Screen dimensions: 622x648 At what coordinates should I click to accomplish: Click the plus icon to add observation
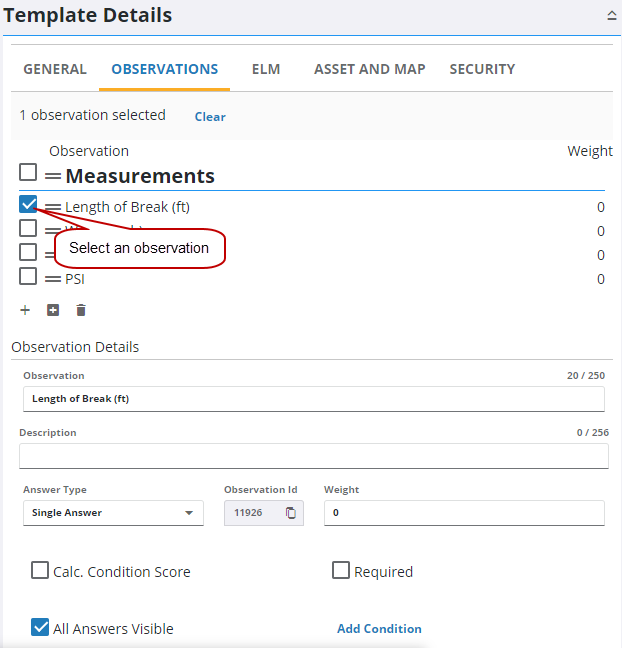(x=25, y=310)
